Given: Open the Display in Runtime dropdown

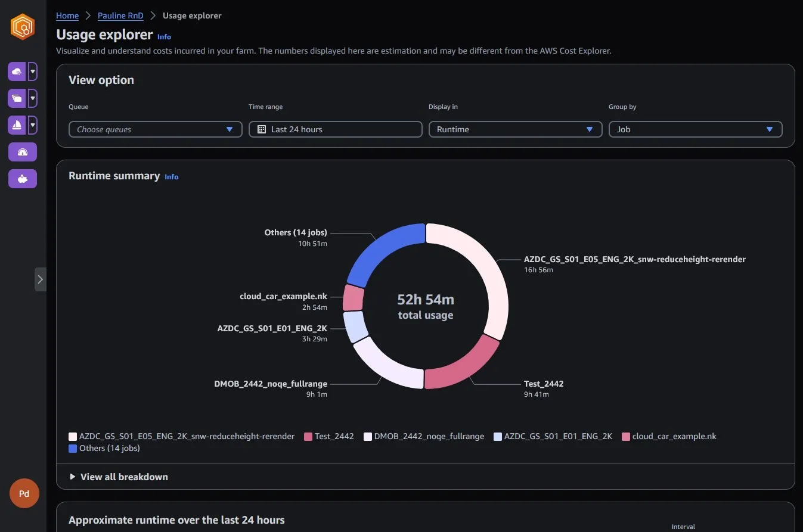Looking at the screenshot, I should coord(515,129).
